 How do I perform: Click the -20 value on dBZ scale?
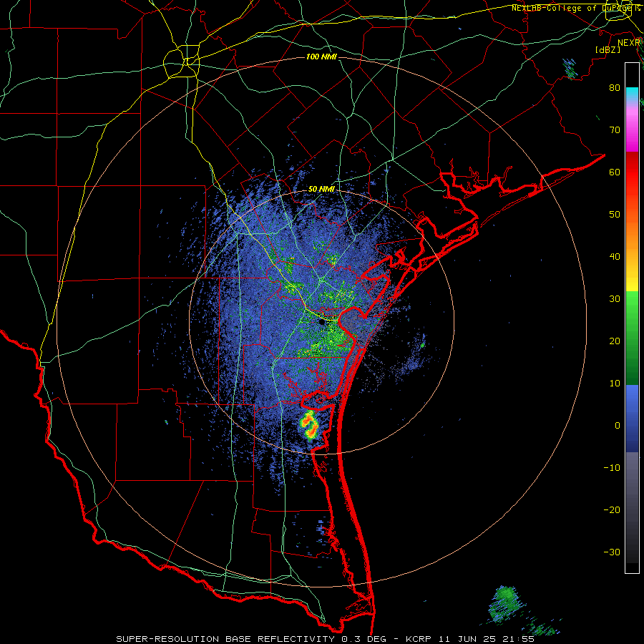click(612, 509)
